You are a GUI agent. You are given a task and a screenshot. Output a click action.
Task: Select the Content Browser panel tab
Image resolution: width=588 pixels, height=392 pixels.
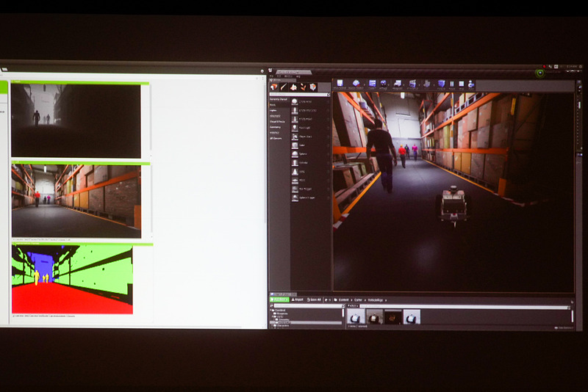click(x=284, y=294)
